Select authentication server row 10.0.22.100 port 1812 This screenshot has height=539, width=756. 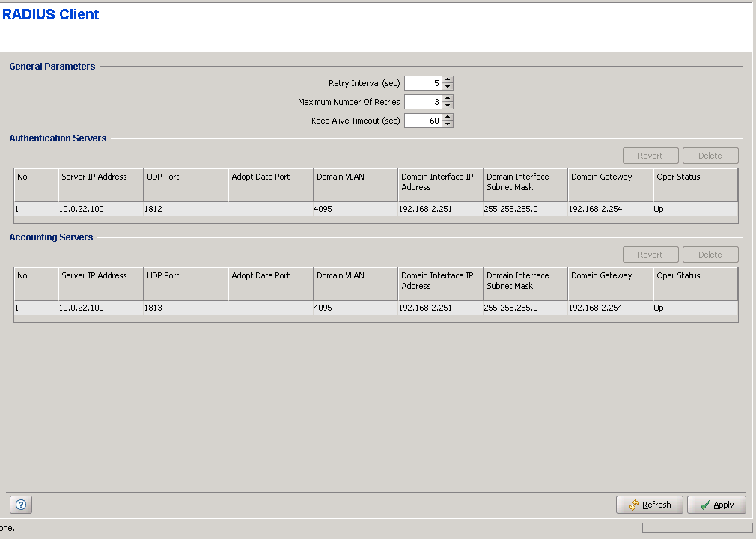click(100, 210)
